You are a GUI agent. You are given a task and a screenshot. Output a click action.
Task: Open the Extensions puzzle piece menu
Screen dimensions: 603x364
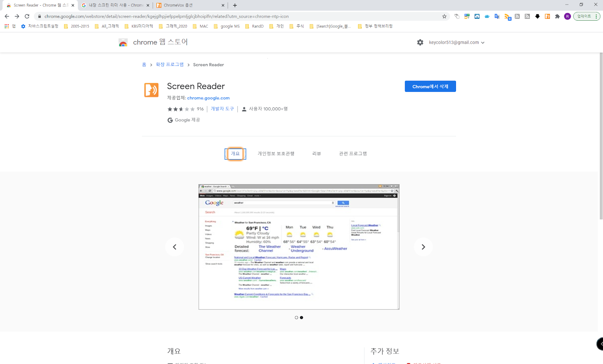click(x=557, y=16)
